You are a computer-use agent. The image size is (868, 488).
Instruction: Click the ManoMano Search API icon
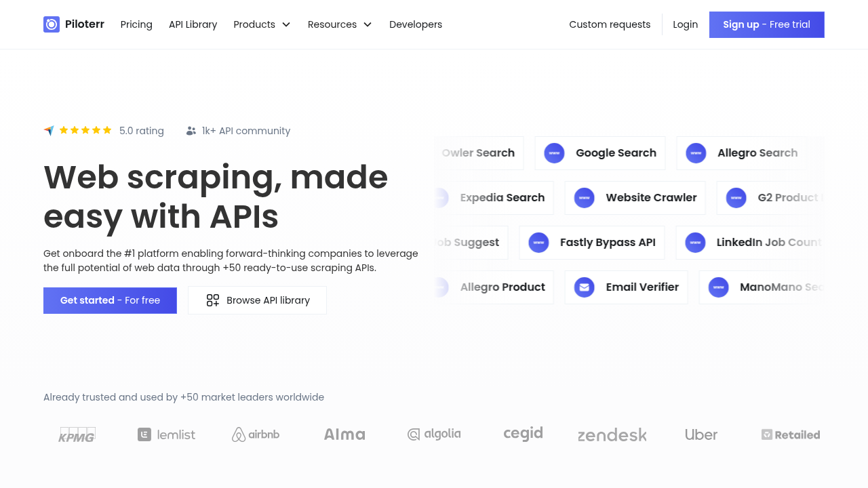pos(718,287)
